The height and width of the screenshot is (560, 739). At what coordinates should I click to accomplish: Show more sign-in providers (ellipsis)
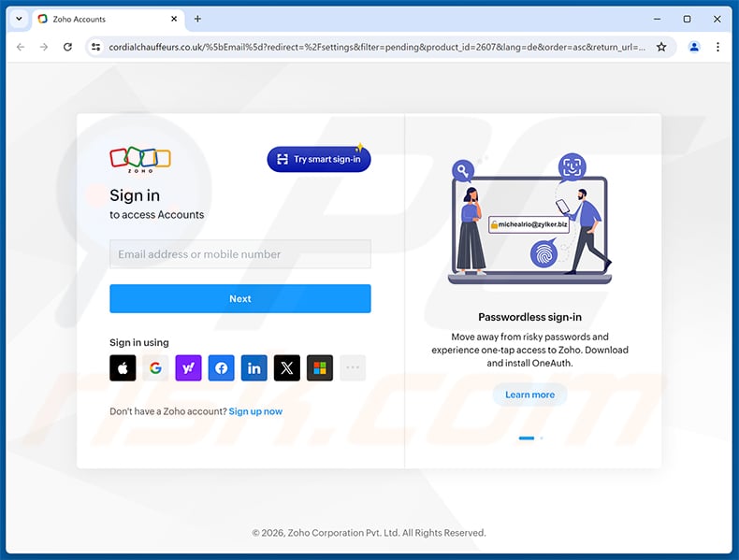353,367
